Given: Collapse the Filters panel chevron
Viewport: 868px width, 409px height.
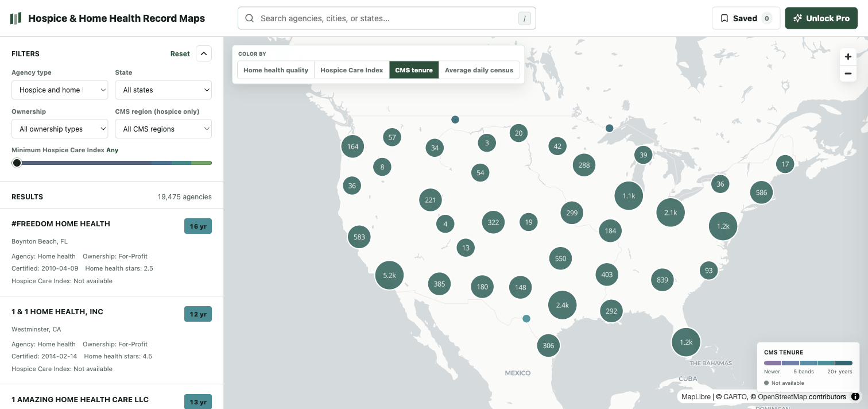Looking at the screenshot, I should pyautogui.click(x=204, y=53).
